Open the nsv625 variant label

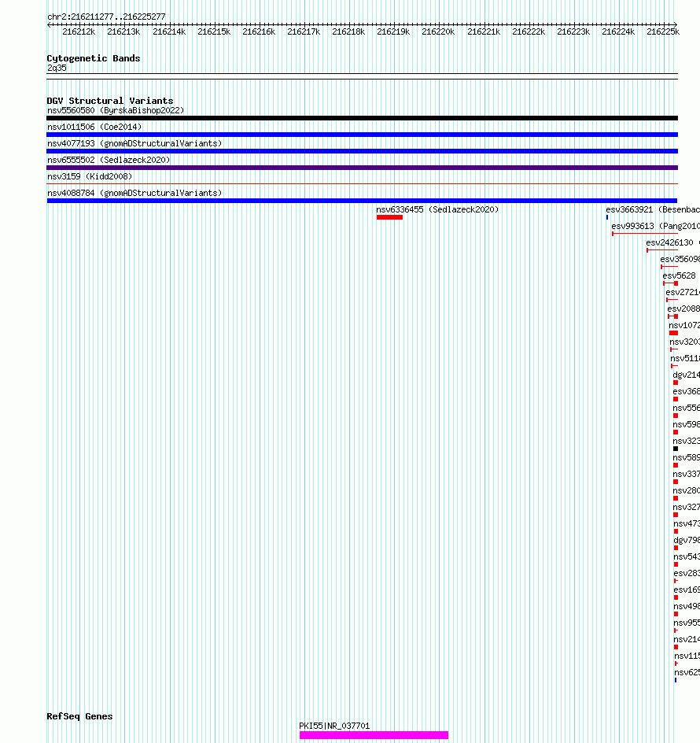[x=687, y=673]
